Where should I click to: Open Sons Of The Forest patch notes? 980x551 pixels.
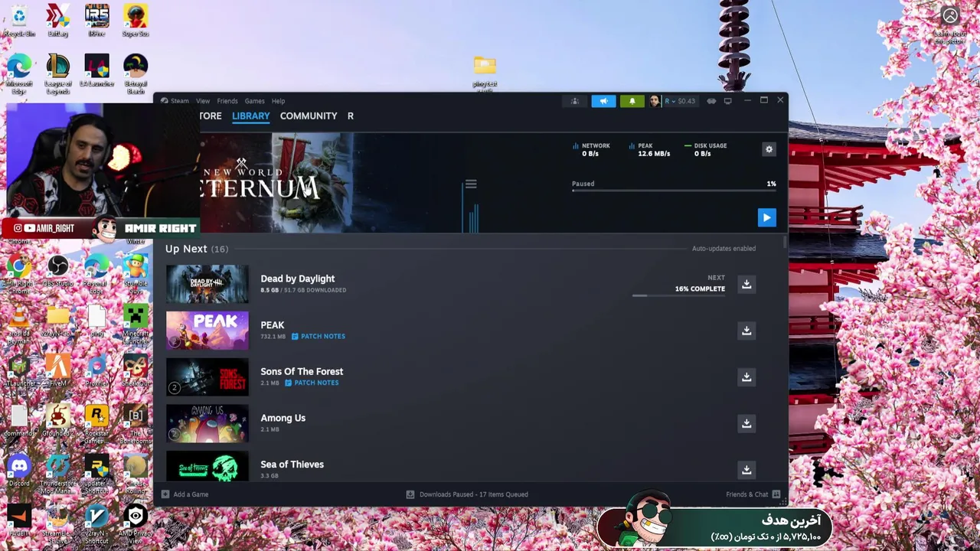[312, 383]
